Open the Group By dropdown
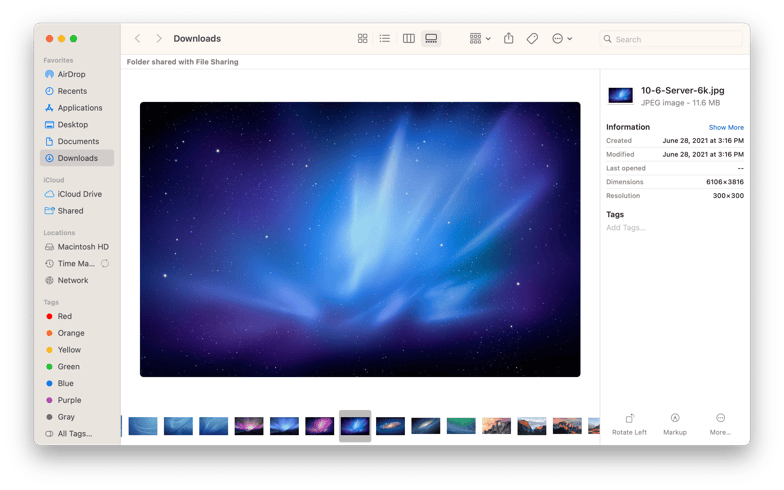The image size is (784, 490). (x=480, y=38)
